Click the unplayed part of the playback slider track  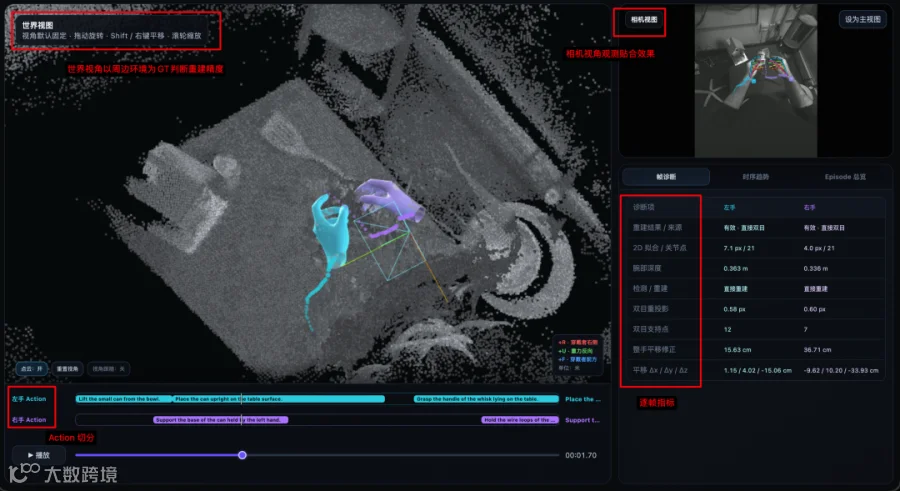(402, 455)
